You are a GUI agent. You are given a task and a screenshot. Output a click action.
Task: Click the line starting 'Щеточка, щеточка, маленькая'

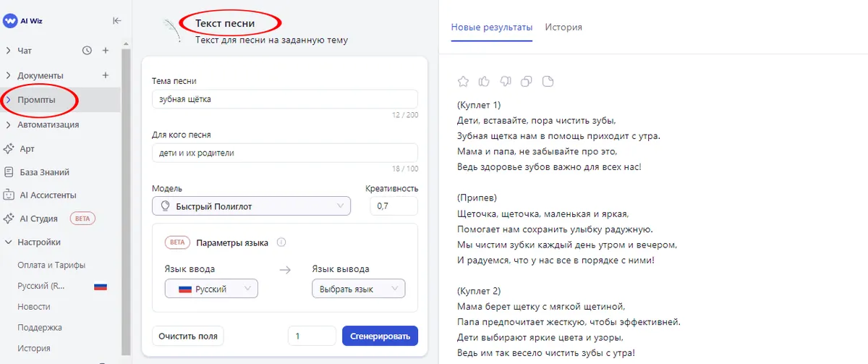tap(543, 214)
